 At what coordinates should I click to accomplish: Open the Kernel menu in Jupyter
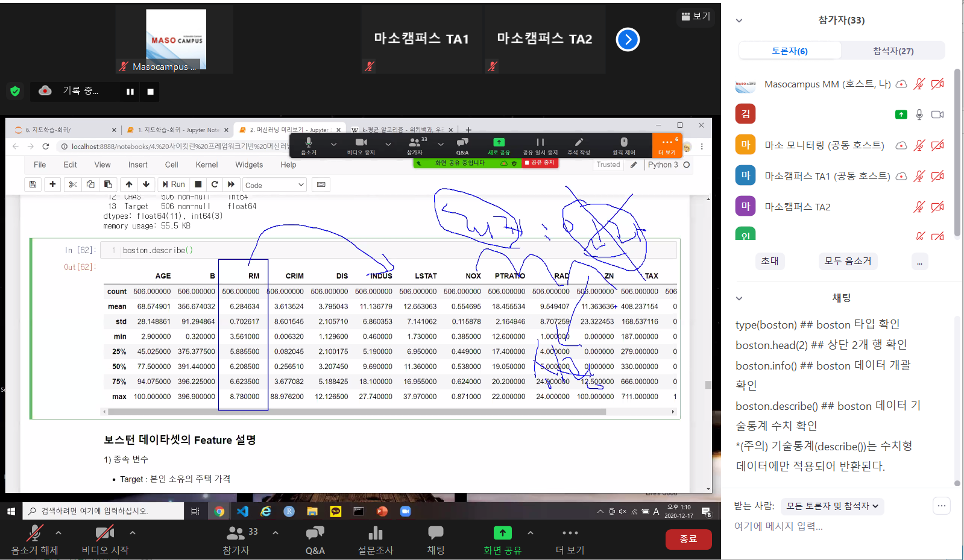point(206,165)
